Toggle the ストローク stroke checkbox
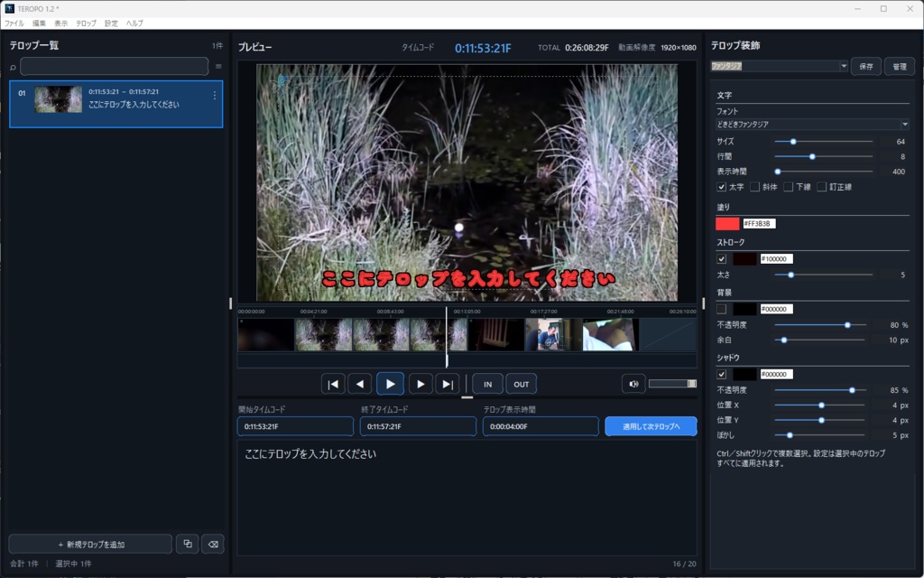Viewport: 924px width, 578px height. [721, 259]
